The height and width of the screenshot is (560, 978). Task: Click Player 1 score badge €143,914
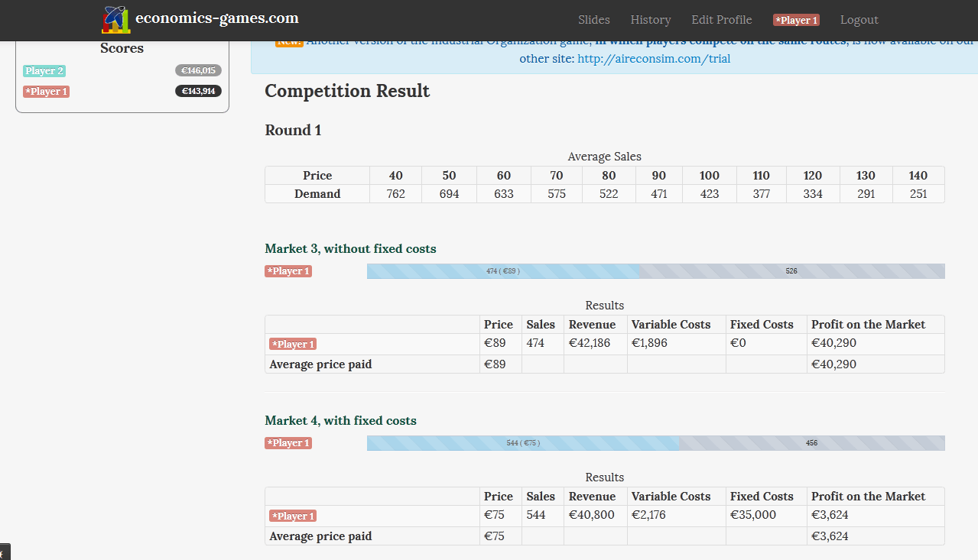(198, 91)
